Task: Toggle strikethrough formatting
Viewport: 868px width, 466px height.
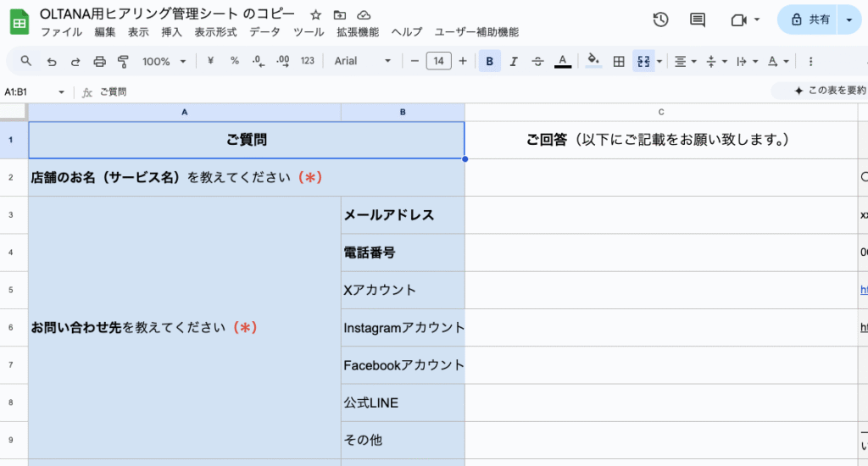Action: tap(537, 61)
